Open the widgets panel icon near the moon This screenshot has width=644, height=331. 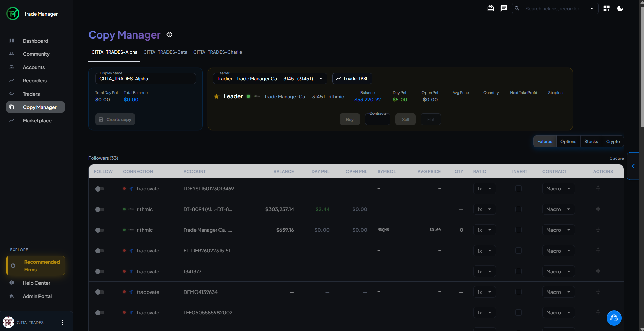pyautogui.click(x=607, y=8)
